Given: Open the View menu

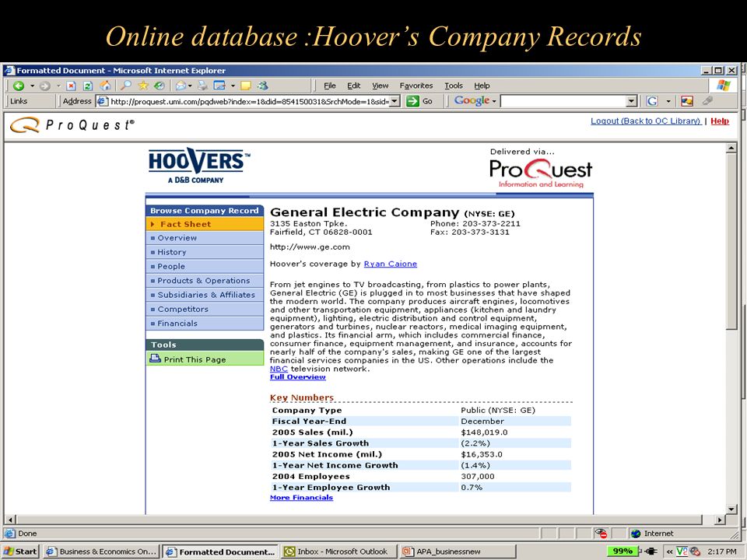Looking at the screenshot, I should click(381, 86).
